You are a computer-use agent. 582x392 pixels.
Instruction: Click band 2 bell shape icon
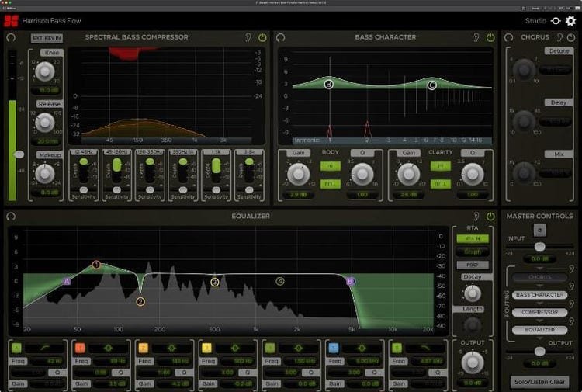[171, 348]
